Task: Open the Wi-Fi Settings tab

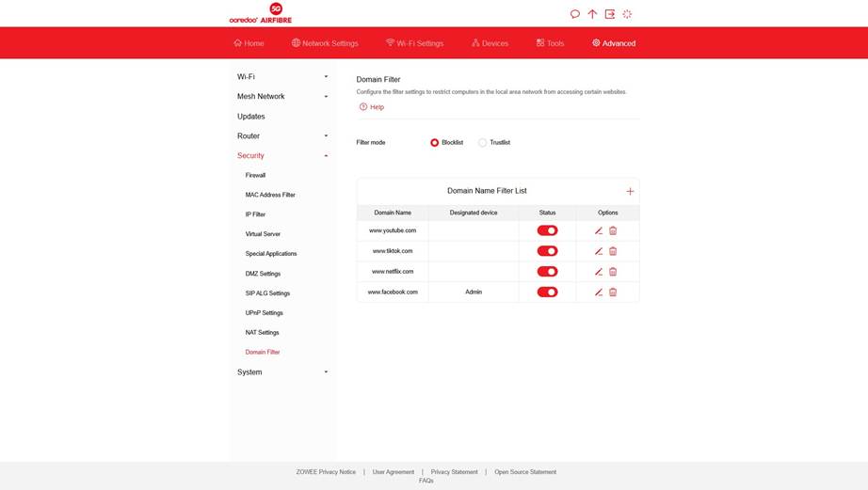Action: 414,43
